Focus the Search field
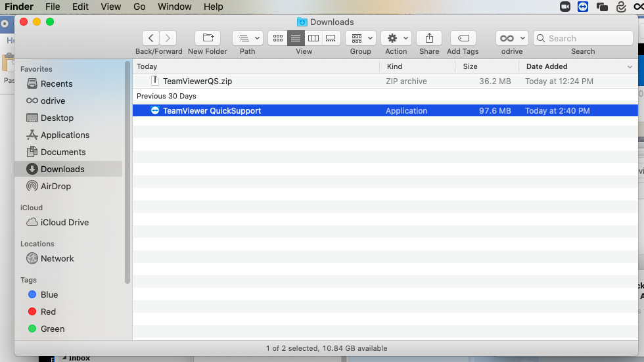 583,38
